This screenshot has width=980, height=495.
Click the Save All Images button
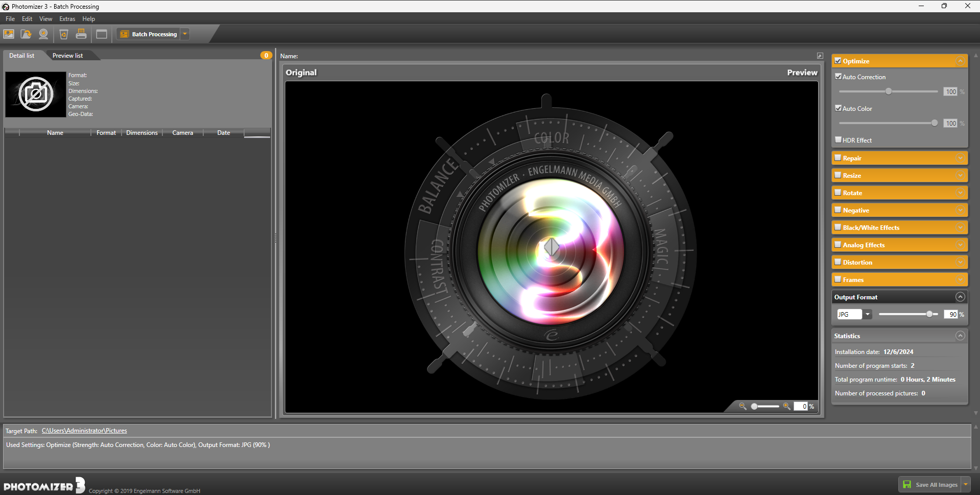930,485
